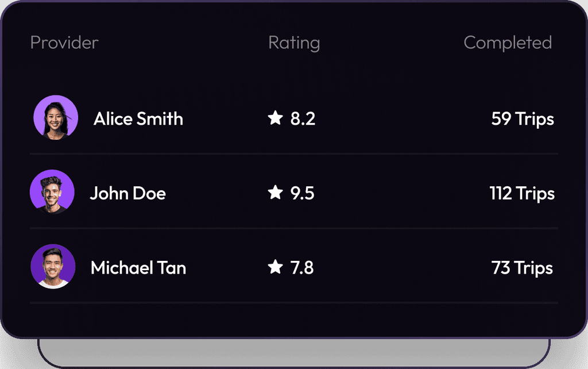Select the star icon beside 7.8
Screen dimensions: 588x369
click(276, 267)
